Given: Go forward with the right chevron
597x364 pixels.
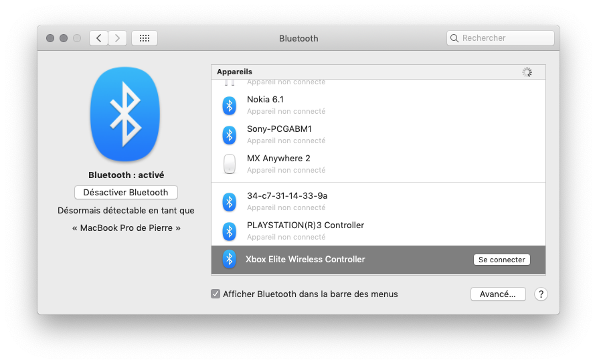Looking at the screenshot, I should [x=117, y=38].
